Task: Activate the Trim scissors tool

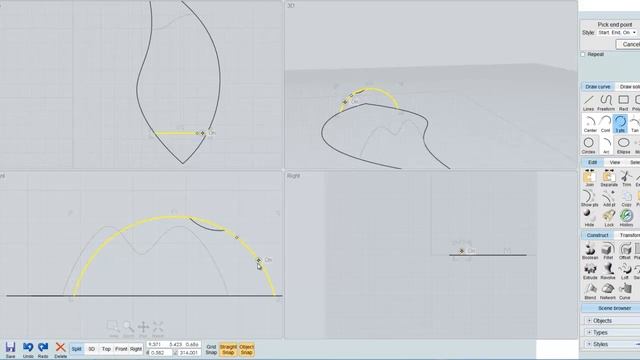Action: pos(626,178)
